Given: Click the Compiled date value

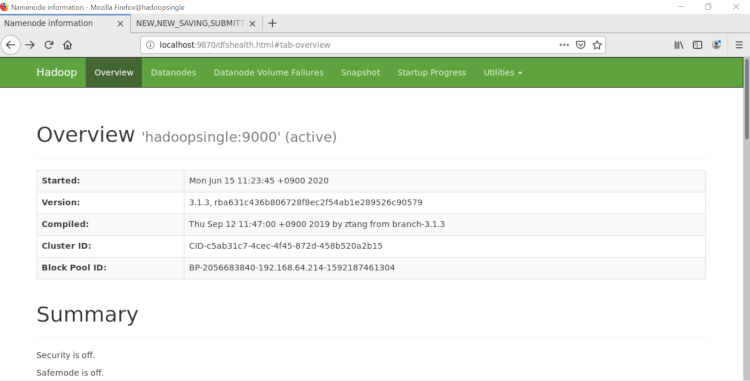Looking at the screenshot, I should [317, 224].
